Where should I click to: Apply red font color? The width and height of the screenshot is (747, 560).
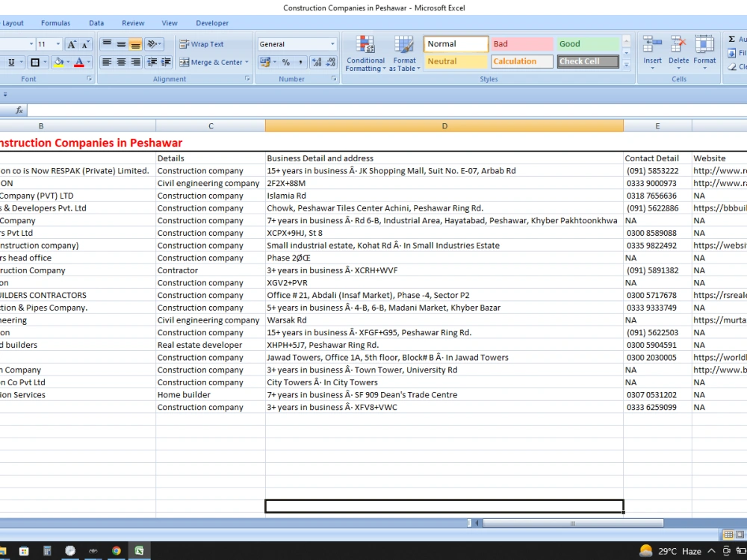(79, 62)
